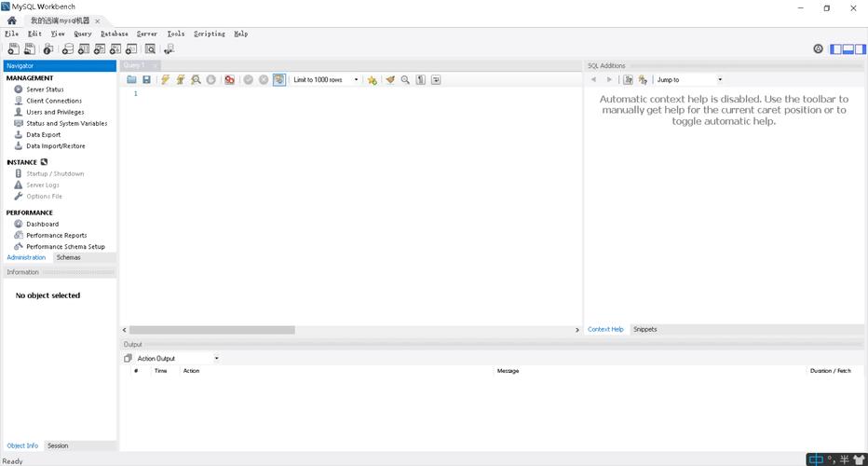Open Users and Privileges in Navigator
Viewport: 868px width, 466px height.
[x=55, y=112]
